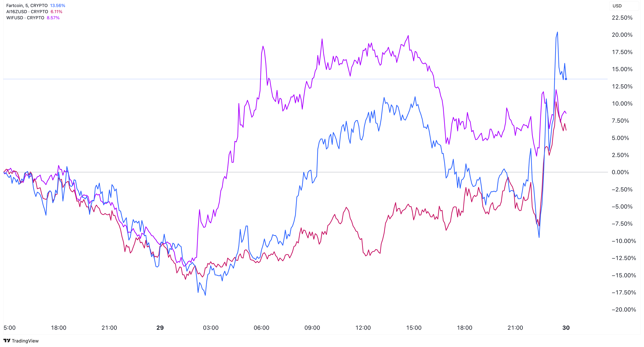The height and width of the screenshot is (347, 644).
Task: Open the USD currency selector
Action: [x=617, y=6]
